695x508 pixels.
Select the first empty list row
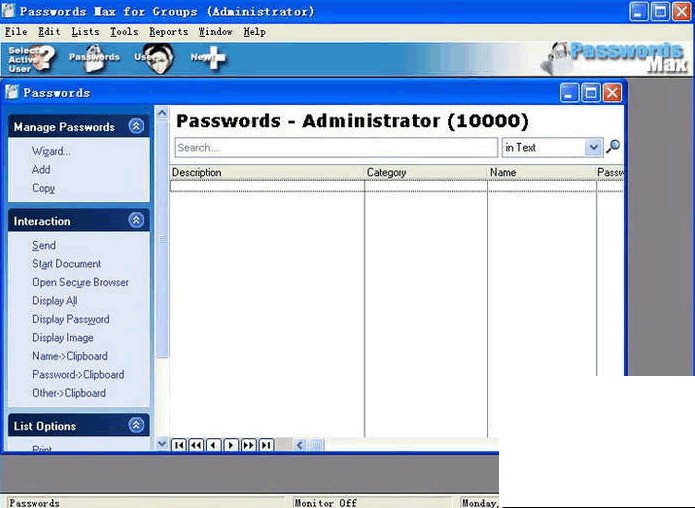[x=397, y=186]
